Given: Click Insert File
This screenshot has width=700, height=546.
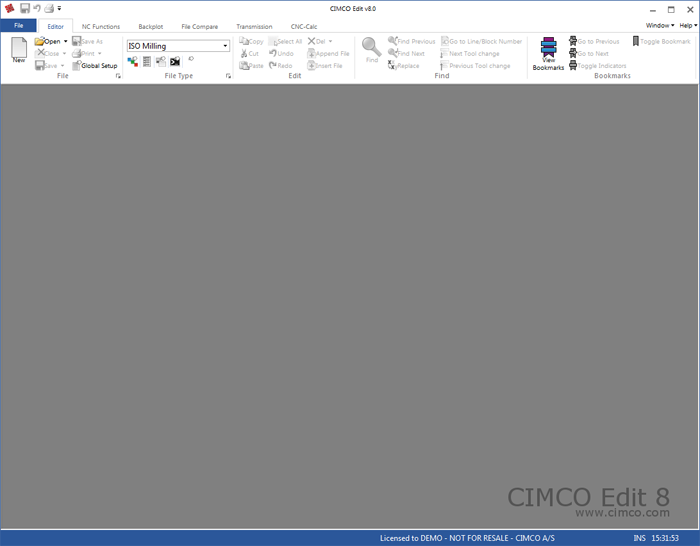Looking at the screenshot, I should (325, 66).
